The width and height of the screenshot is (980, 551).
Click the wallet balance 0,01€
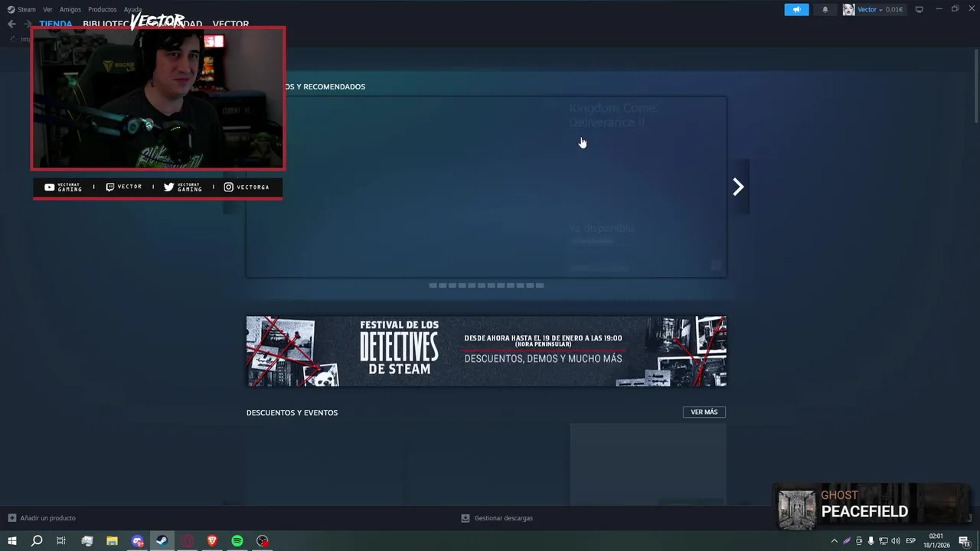click(894, 9)
